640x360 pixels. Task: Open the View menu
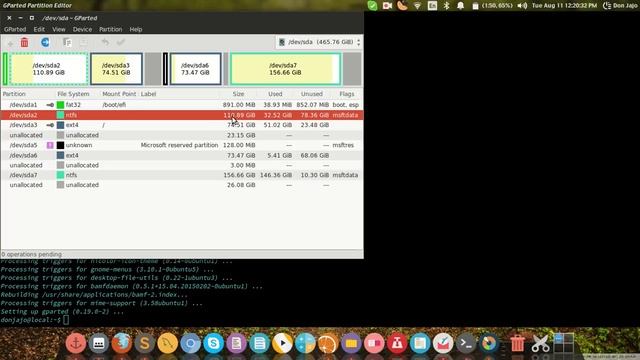59,29
